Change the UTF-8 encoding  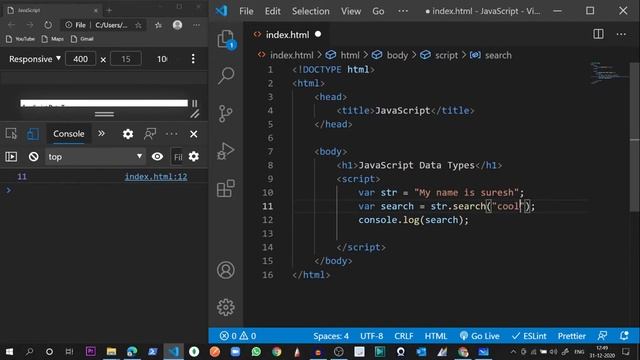coord(371,336)
